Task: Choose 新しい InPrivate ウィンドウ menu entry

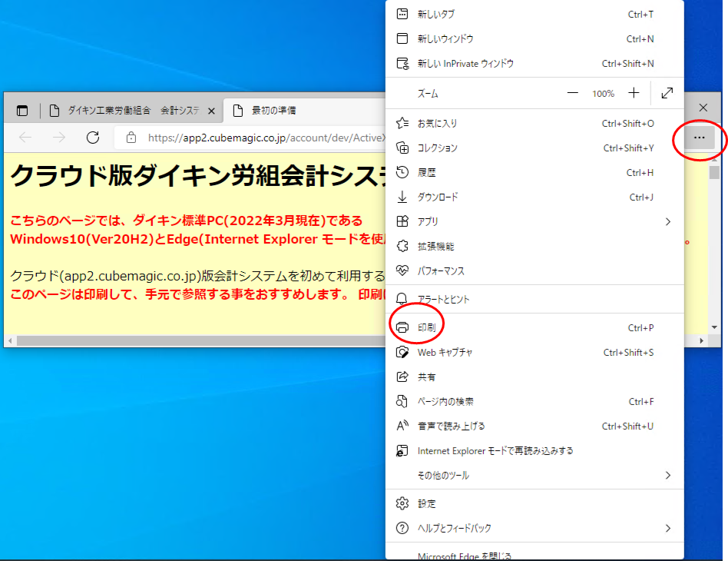Action: click(465, 64)
